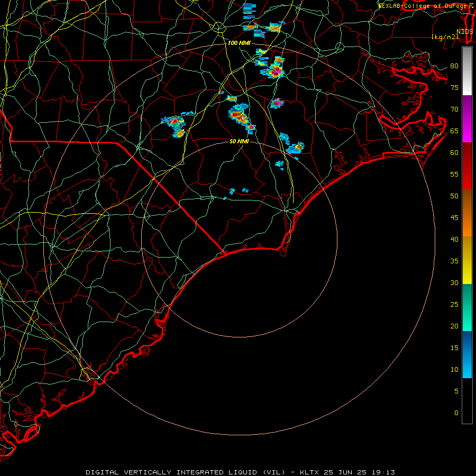Viewport: 476px width, 476px height.
Task: Click the legend value 55
Action: click(x=454, y=174)
